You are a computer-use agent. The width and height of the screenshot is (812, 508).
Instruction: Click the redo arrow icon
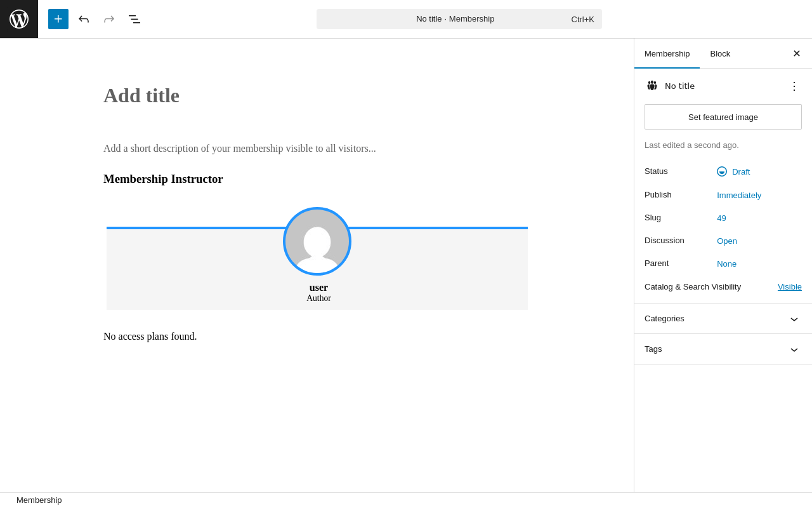[109, 19]
